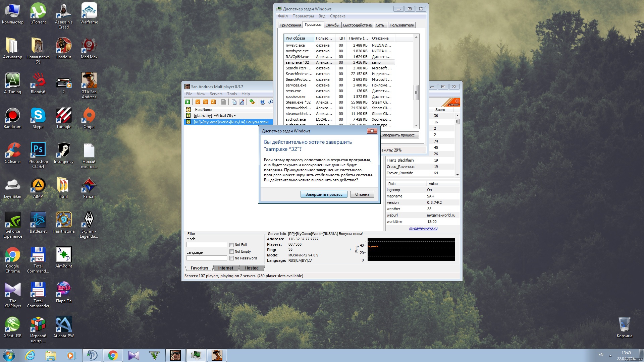The height and width of the screenshot is (362, 644).
Task: Click the Copy Server Info icon in SA-MP toolbar
Action: click(x=234, y=102)
